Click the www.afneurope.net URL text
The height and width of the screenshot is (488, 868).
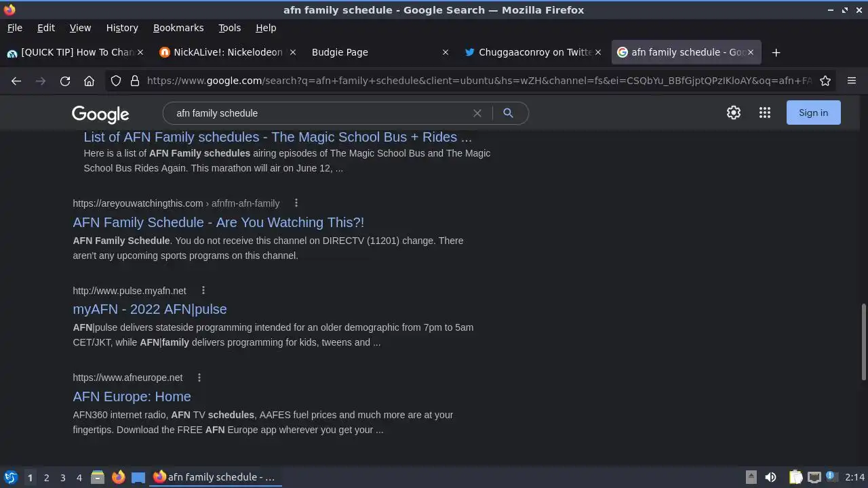pyautogui.click(x=127, y=378)
